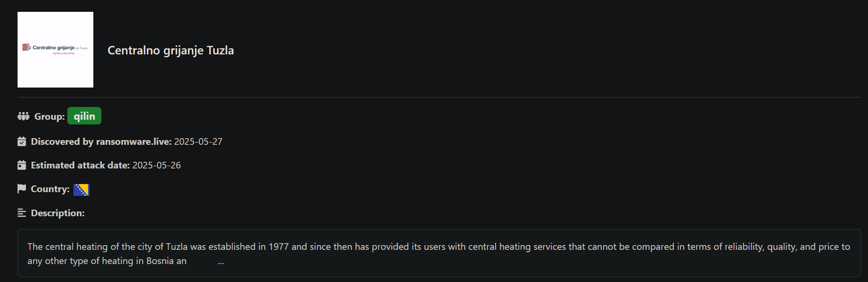Click the description text box
This screenshot has width=868, height=282.
[x=439, y=253]
